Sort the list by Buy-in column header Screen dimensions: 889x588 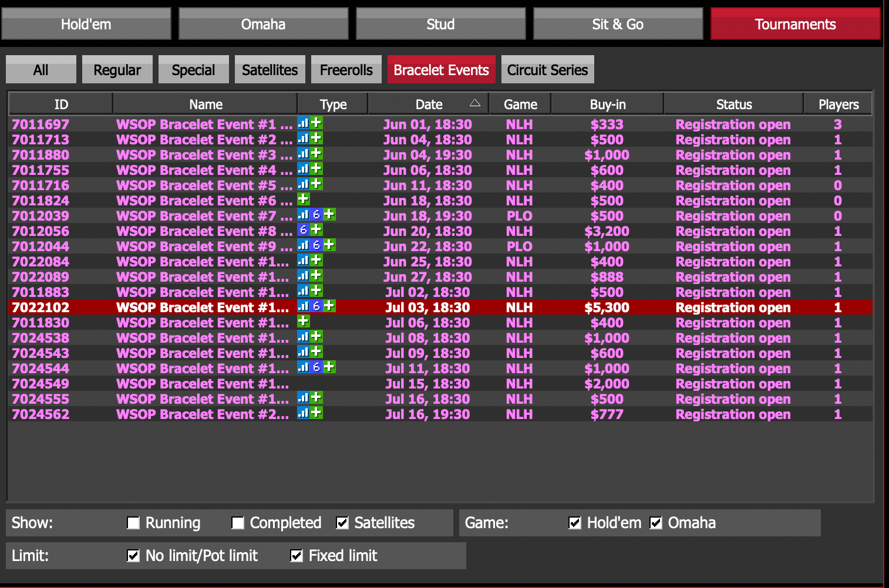click(607, 104)
